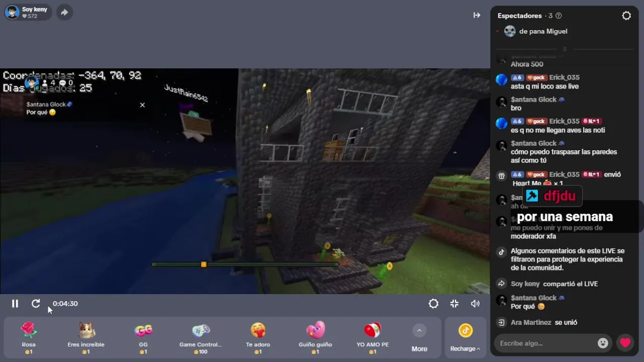Click the Minecraft experience bar marker
The image size is (644, 362).
(x=203, y=264)
